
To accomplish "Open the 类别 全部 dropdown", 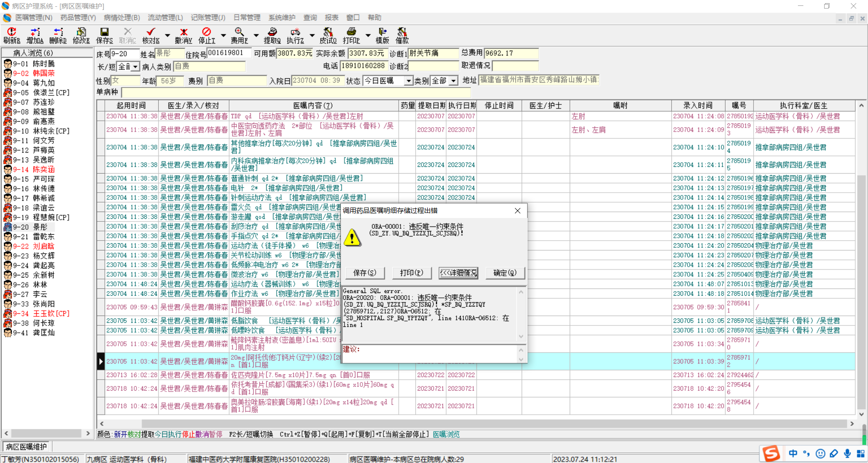I will pos(453,81).
